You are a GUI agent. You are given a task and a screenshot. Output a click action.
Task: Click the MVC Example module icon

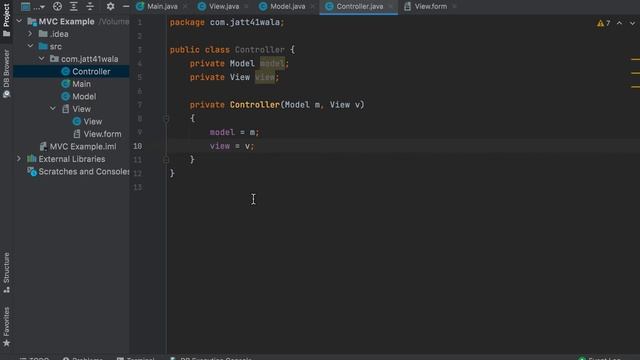[32, 21]
